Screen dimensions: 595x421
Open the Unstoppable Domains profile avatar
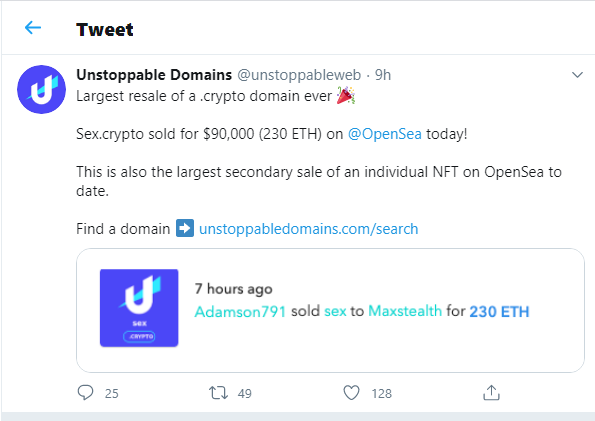click(41, 89)
